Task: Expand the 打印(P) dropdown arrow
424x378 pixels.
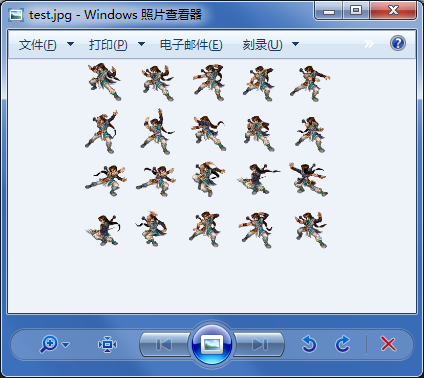Action: pos(141,44)
